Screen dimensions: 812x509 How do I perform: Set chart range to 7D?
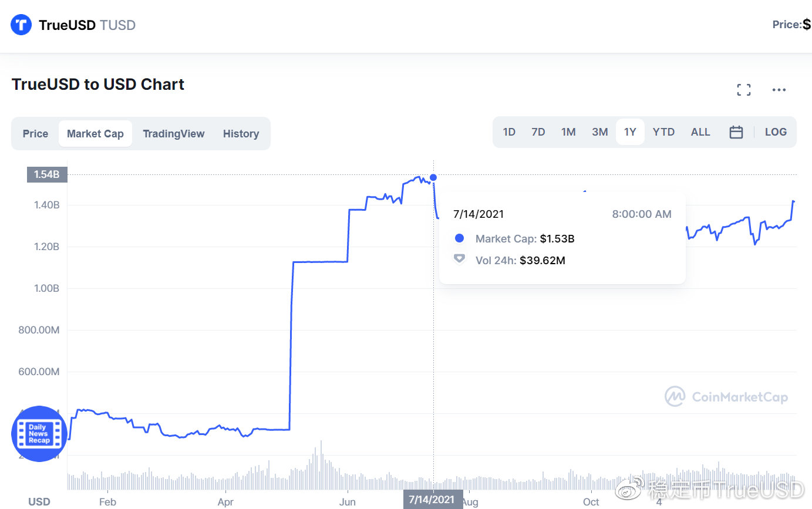point(538,132)
